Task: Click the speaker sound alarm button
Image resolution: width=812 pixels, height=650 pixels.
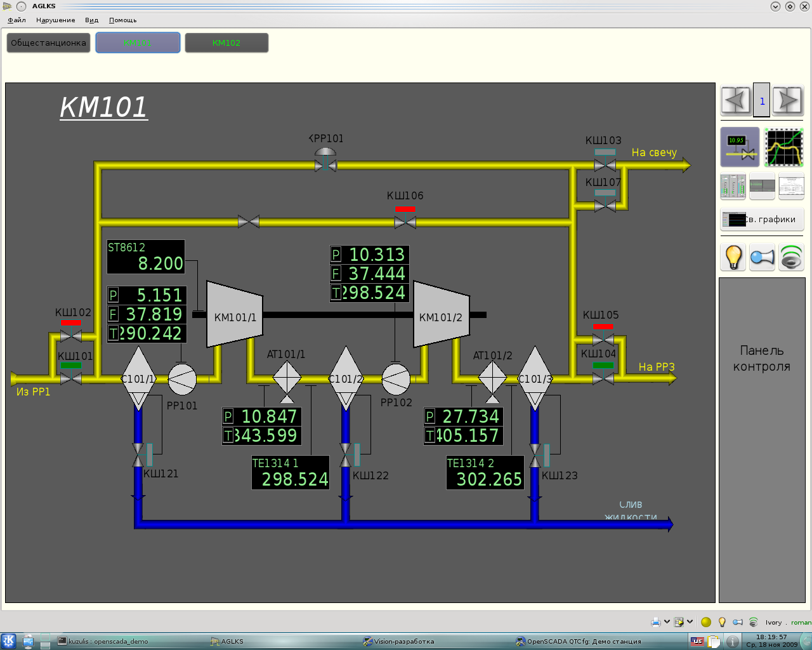Action: (791, 257)
